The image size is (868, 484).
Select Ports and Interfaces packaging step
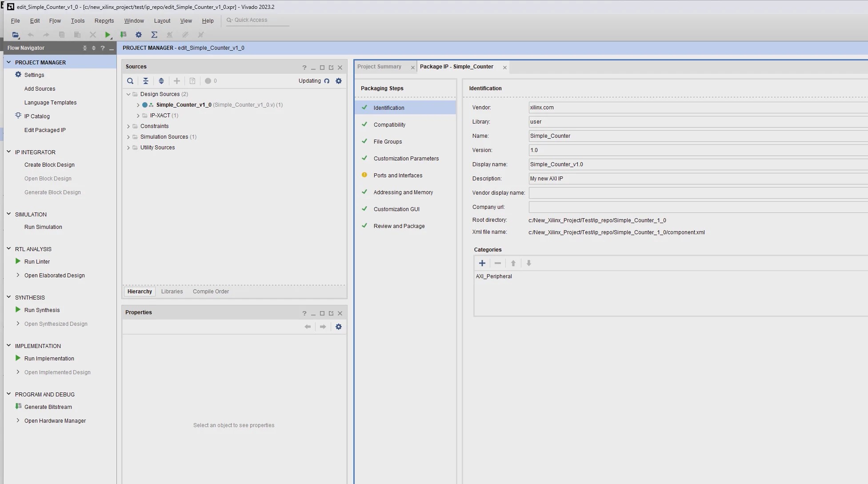click(398, 176)
